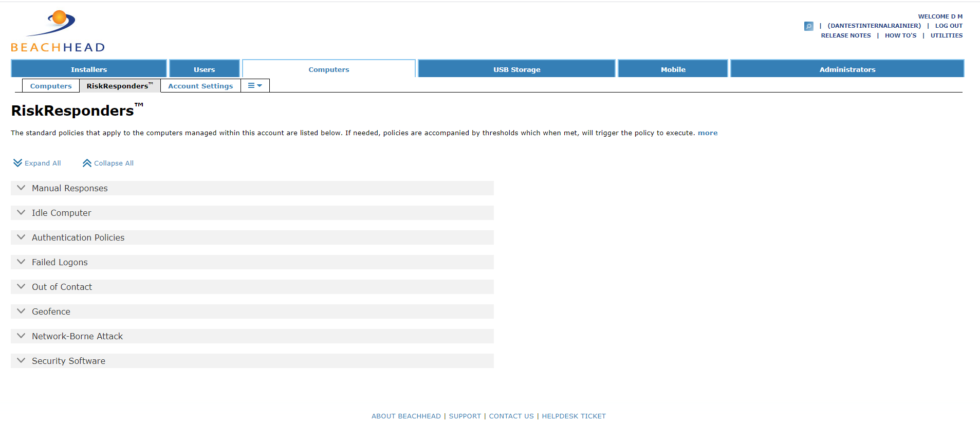Click the 'Idle Computer' section title
The height and width of the screenshot is (422, 980).
[62, 213]
